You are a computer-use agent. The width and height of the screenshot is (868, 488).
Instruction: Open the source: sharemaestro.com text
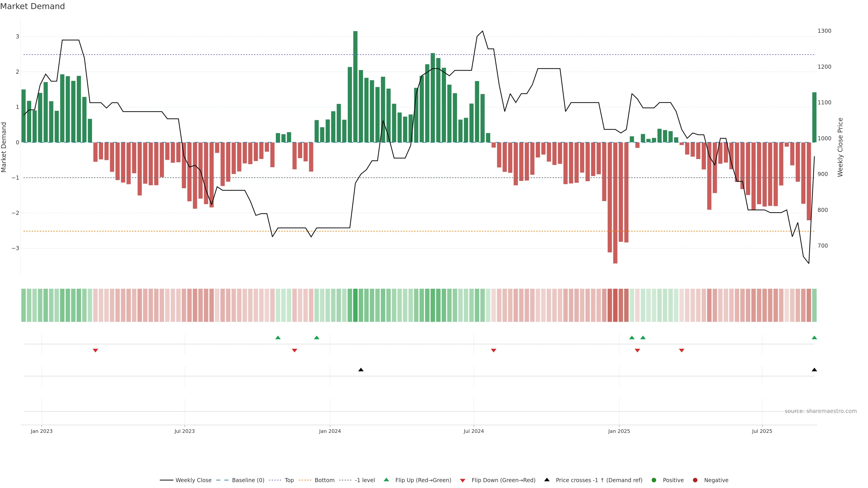point(821,411)
